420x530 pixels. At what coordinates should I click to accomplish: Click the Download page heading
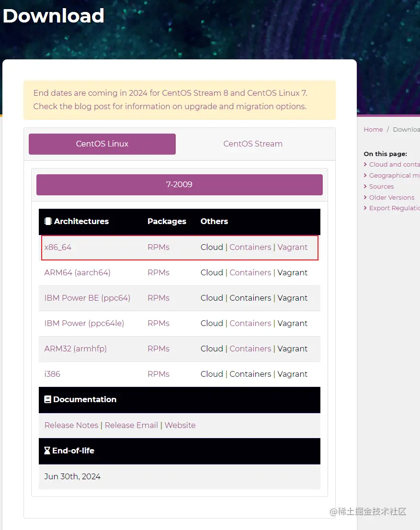tap(54, 15)
